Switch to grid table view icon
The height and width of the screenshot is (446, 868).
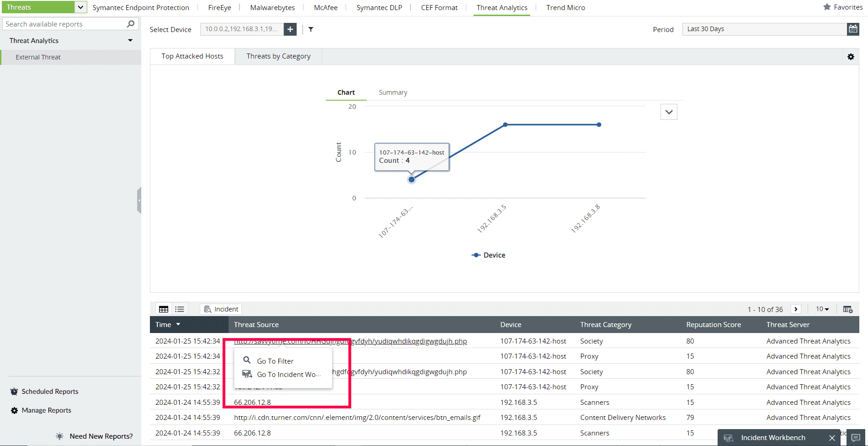[163, 309]
